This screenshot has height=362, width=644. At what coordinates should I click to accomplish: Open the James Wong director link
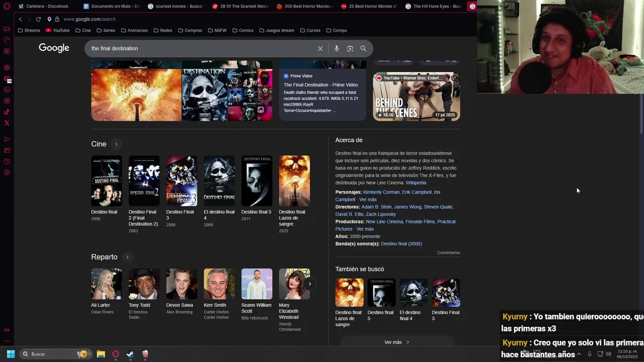pyautogui.click(x=408, y=207)
